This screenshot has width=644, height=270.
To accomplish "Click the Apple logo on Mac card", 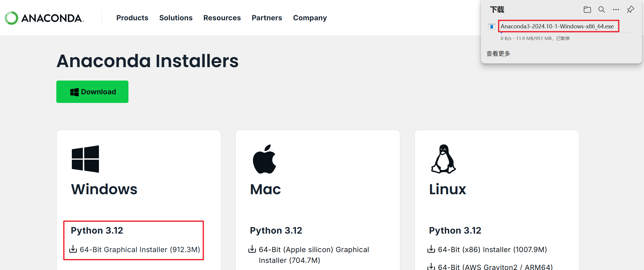I will pos(265,159).
